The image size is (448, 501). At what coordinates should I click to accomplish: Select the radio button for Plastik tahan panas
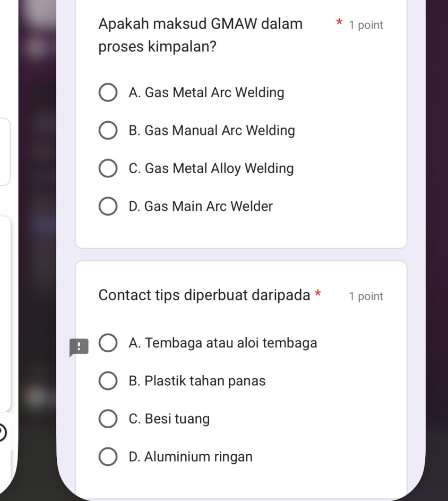108,381
